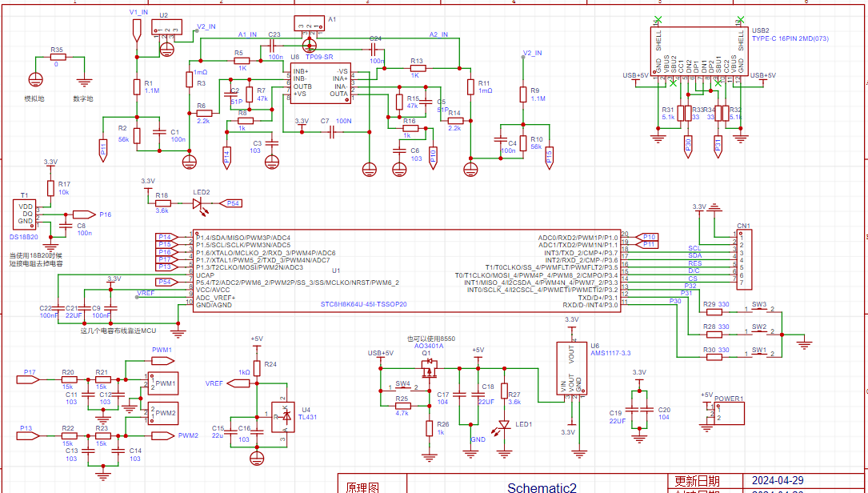Screen dimensions: 868x493
Task: Click the 更新日期 label in title block
Action: click(x=697, y=481)
